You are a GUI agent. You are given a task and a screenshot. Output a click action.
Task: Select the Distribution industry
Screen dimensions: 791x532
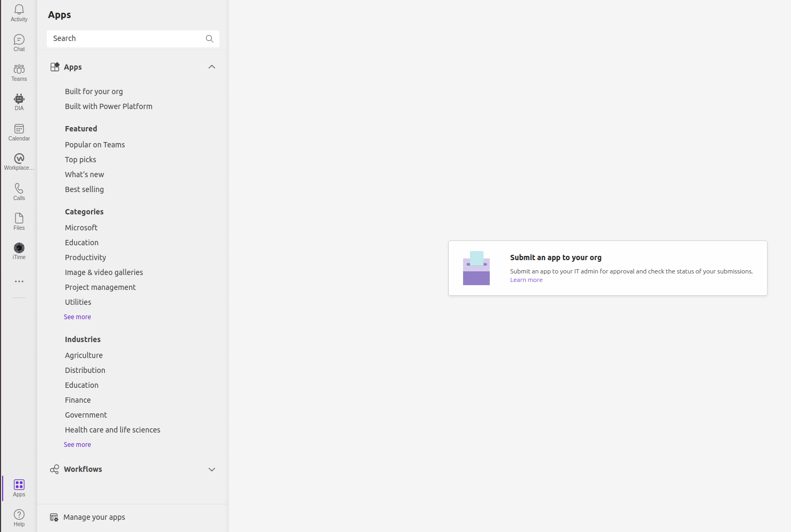pos(85,370)
